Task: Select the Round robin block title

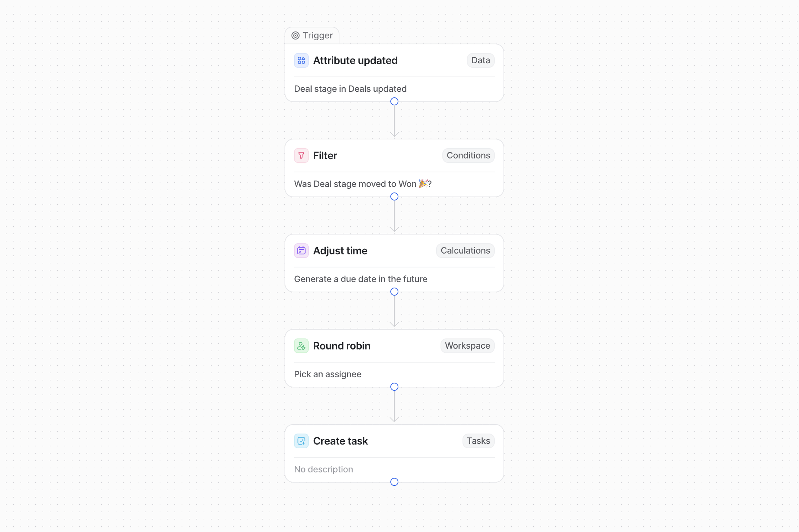Action: [x=342, y=346]
